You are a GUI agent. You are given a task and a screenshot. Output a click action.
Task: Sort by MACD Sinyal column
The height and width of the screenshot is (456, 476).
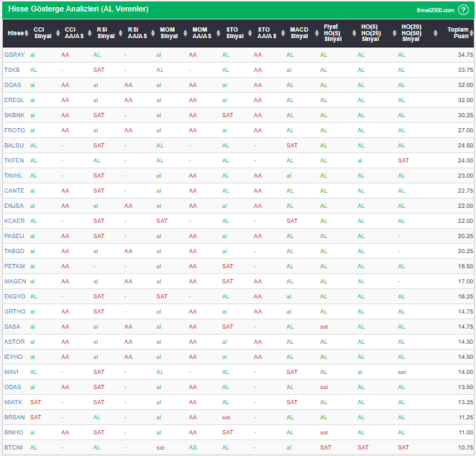tap(298, 33)
